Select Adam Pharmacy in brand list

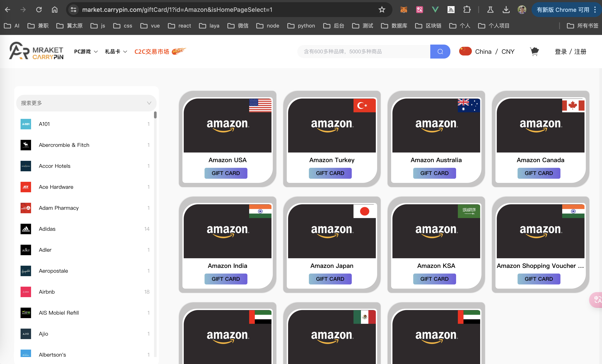85,208
